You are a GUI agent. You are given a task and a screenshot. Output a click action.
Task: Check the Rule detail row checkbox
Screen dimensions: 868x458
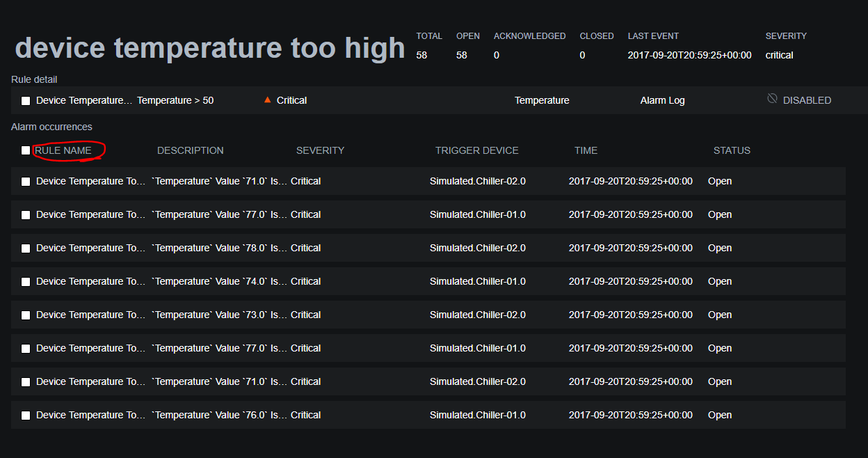pyautogui.click(x=26, y=100)
